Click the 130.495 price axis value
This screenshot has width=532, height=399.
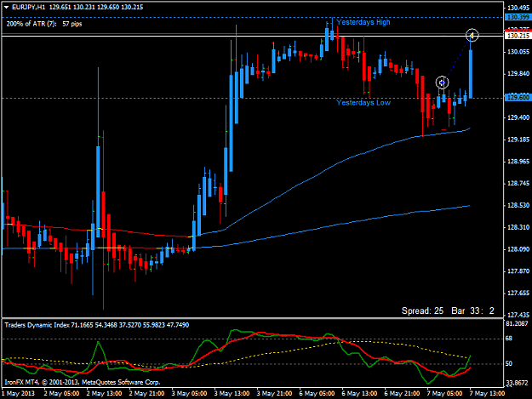pos(518,8)
